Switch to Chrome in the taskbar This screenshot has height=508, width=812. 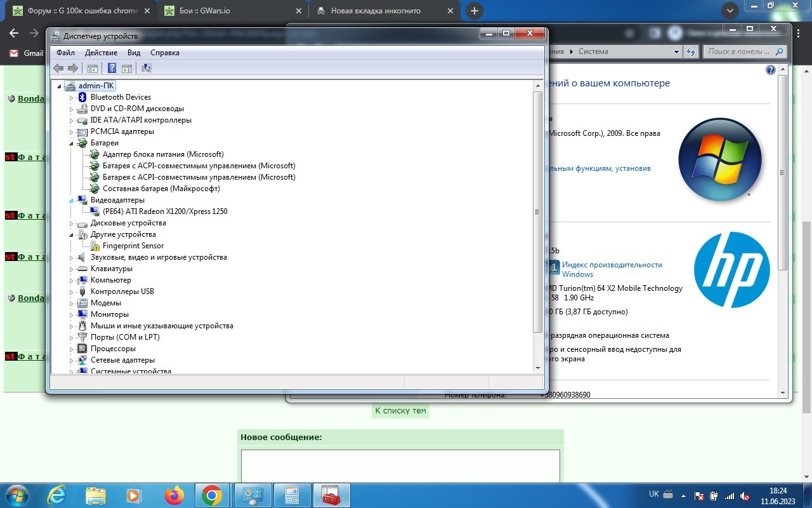pos(212,495)
